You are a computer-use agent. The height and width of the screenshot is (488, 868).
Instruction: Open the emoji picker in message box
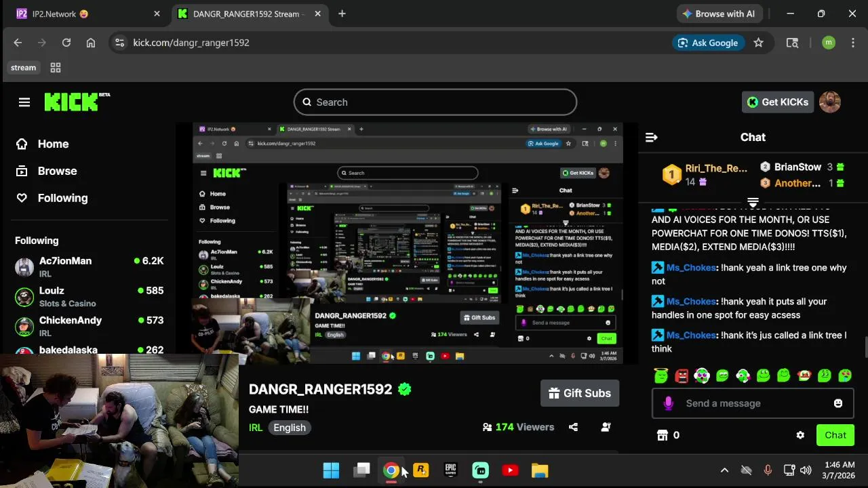pyautogui.click(x=838, y=403)
